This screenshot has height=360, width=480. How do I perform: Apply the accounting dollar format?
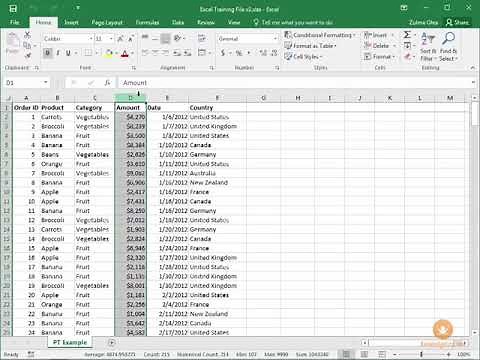[x=223, y=53]
